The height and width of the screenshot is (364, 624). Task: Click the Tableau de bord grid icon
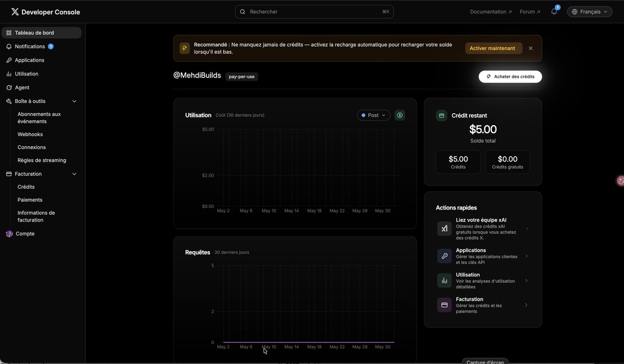pyautogui.click(x=9, y=33)
